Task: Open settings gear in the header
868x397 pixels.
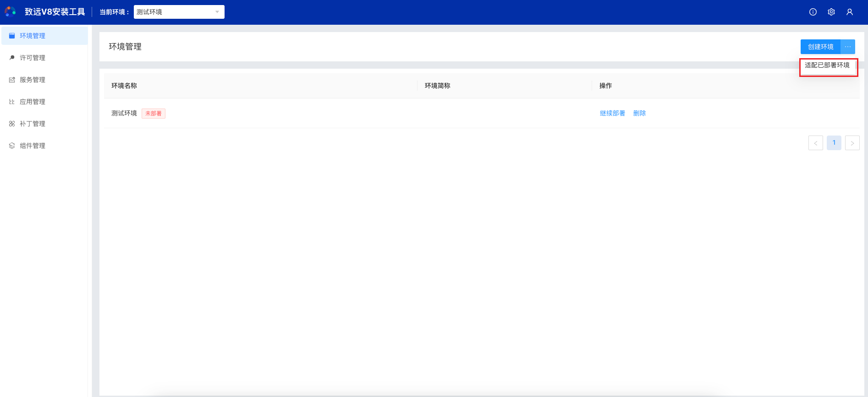Action: [831, 12]
